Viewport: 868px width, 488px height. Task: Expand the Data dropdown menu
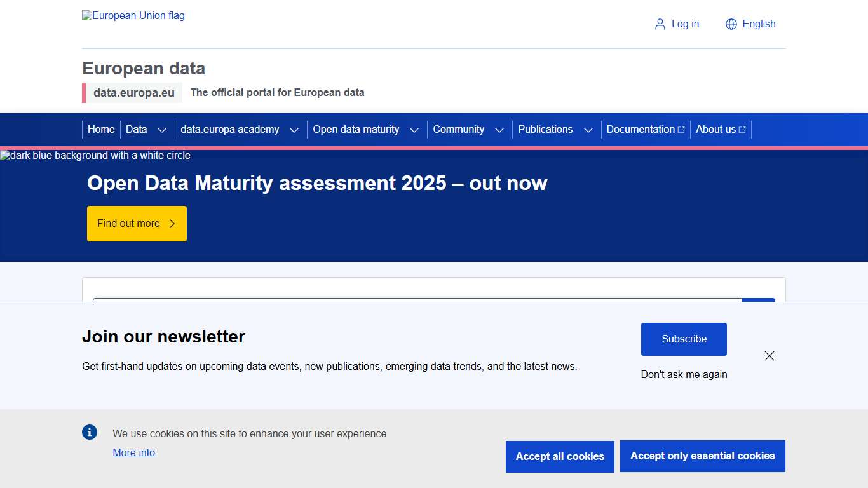click(163, 130)
